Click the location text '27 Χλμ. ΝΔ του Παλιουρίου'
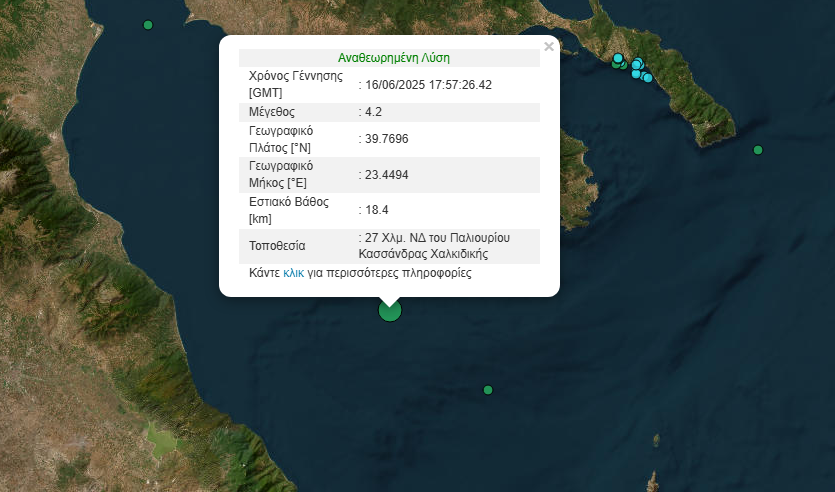 (436, 238)
